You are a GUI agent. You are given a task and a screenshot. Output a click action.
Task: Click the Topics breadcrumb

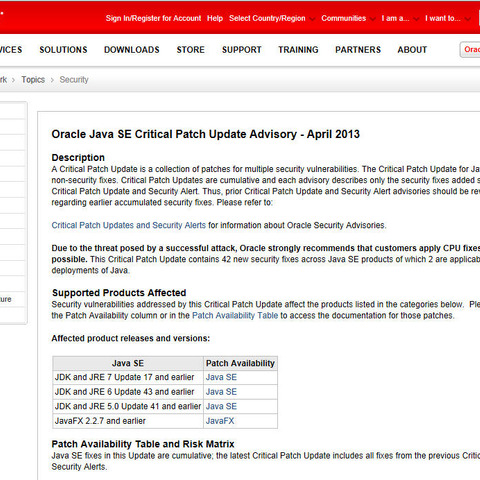[x=33, y=80]
